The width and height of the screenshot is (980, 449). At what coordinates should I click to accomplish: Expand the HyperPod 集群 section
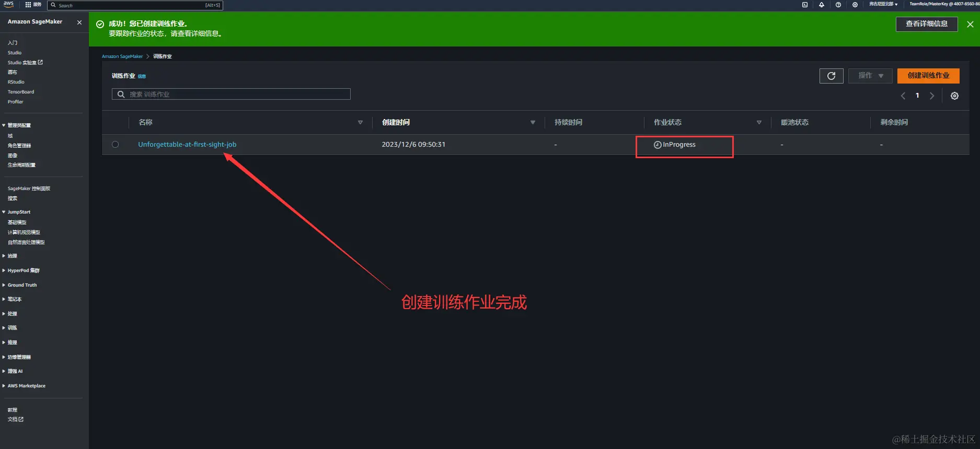[4, 270]
